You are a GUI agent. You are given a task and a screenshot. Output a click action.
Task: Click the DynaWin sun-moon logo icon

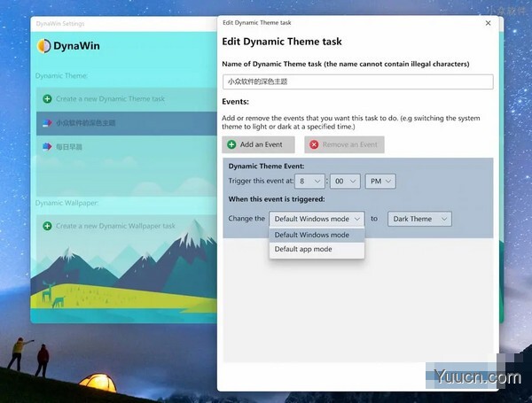click(44, 46)
